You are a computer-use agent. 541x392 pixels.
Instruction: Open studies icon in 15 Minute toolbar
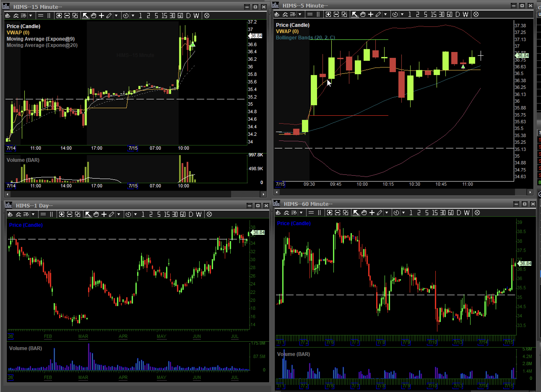(16, 16)
